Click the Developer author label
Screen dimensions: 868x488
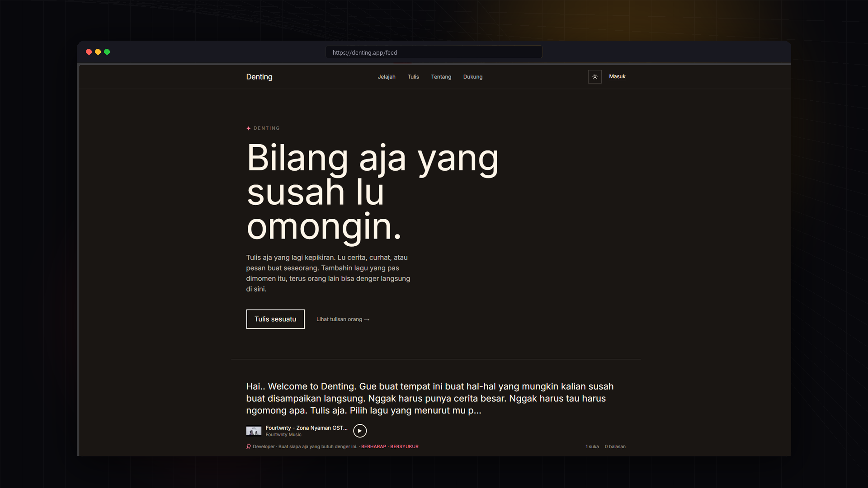pyautogui.click(x=264, y=446)
